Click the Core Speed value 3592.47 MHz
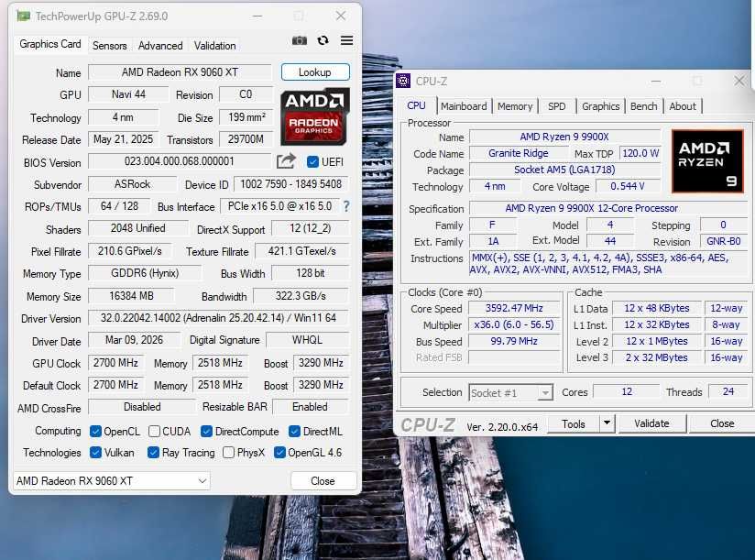Image resolution: width=755 pixels, height=560 pixels. 514,308
